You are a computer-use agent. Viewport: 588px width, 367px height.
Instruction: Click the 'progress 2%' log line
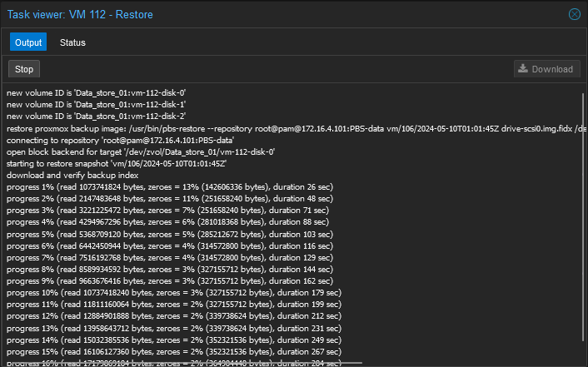170,198
